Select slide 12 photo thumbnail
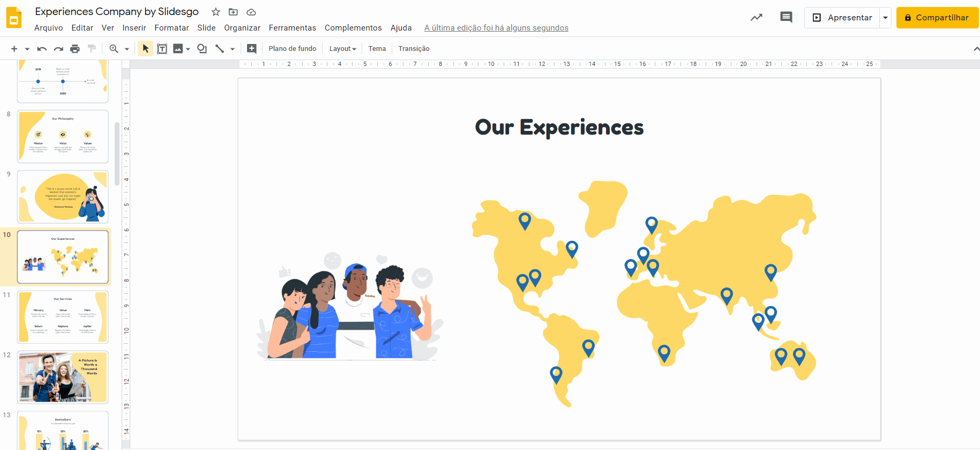 63,377
